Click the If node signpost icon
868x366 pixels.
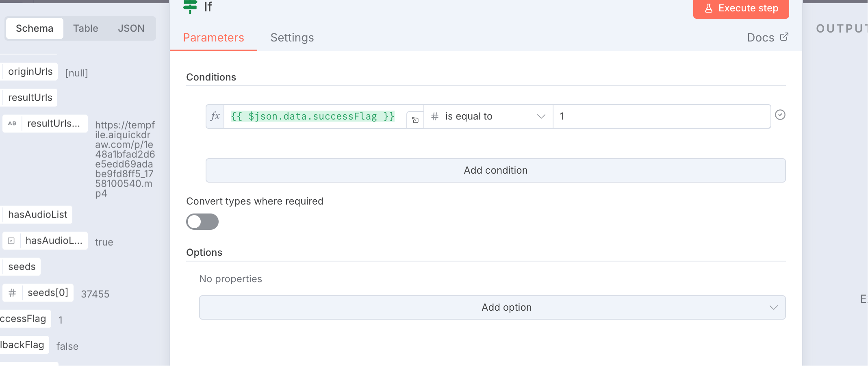click(190, 7)
